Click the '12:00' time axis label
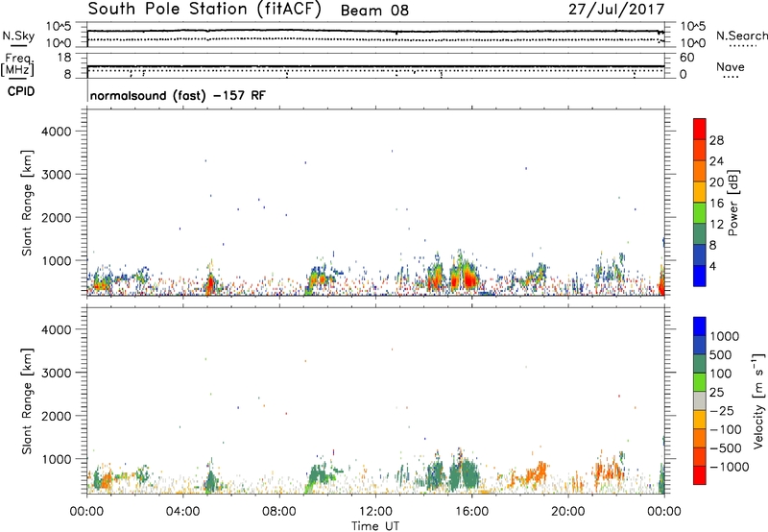 (375, 512)
